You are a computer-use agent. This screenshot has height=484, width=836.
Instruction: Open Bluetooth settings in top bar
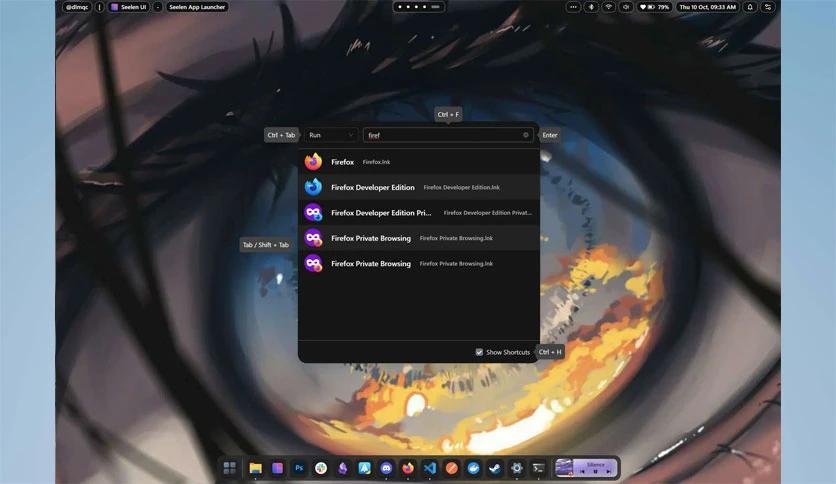(591, 7)
